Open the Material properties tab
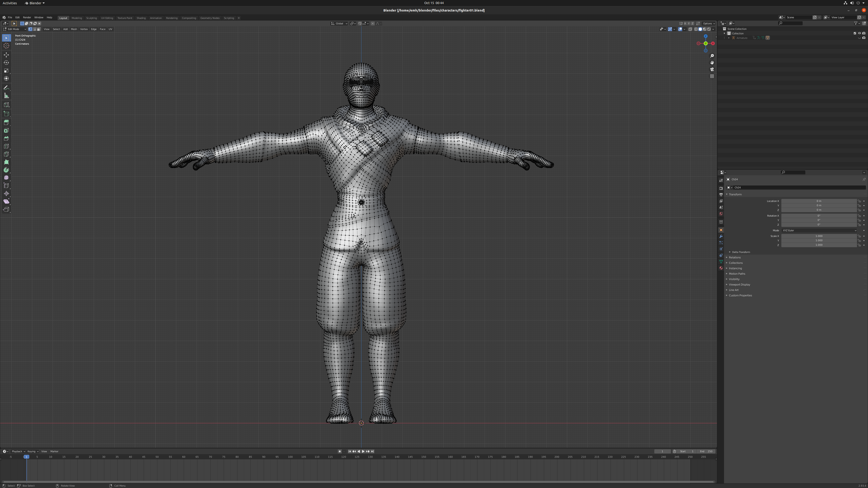 [721, 268]
